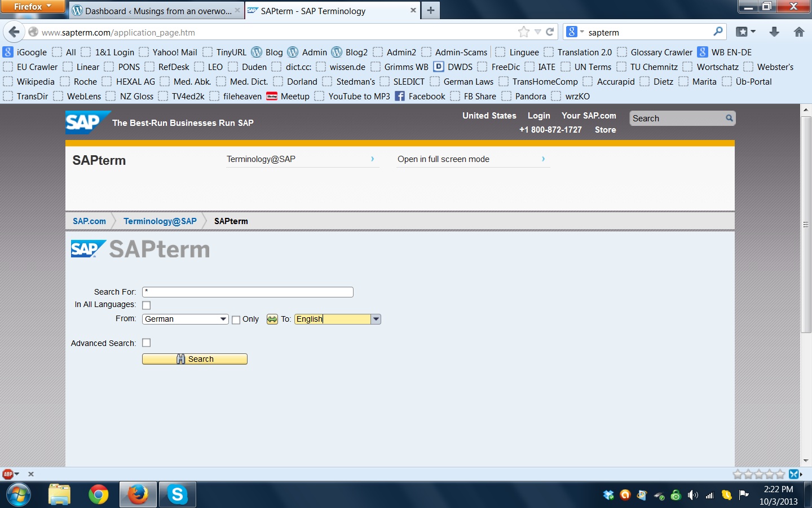Tick the Only checkbox next to German
This screenshot has height=508, width=812.
pyautogui.click(x=236, y=320)
